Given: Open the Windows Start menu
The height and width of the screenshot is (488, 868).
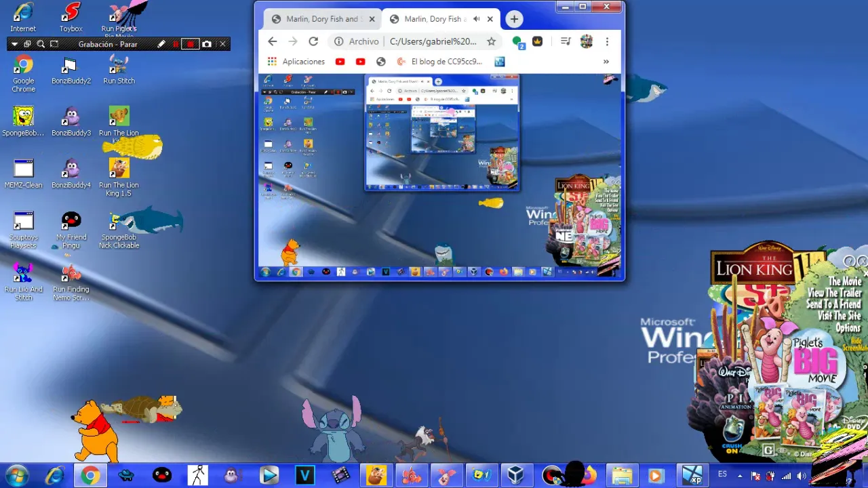Looking at the screenshot, I should coord(16,475).
